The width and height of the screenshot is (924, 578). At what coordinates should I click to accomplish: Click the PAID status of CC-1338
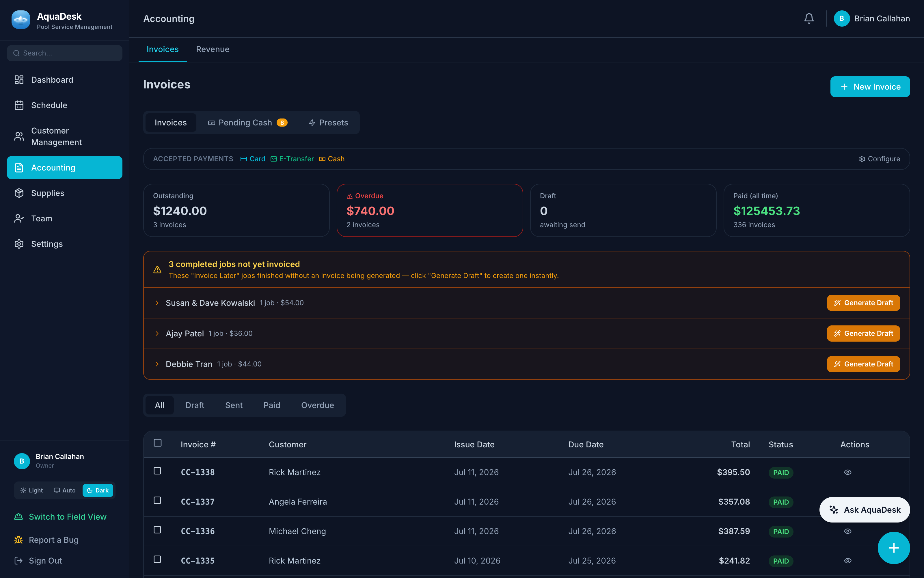[x=781, y=473]
